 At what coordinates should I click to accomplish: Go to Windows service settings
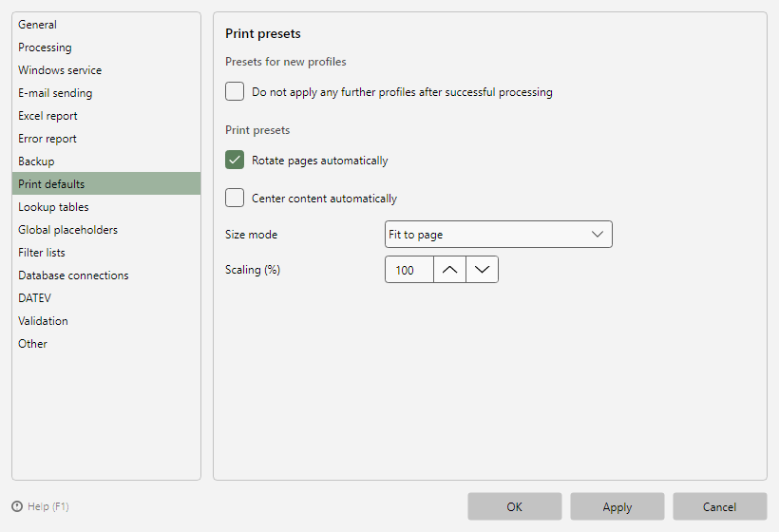tap(106, 70)
